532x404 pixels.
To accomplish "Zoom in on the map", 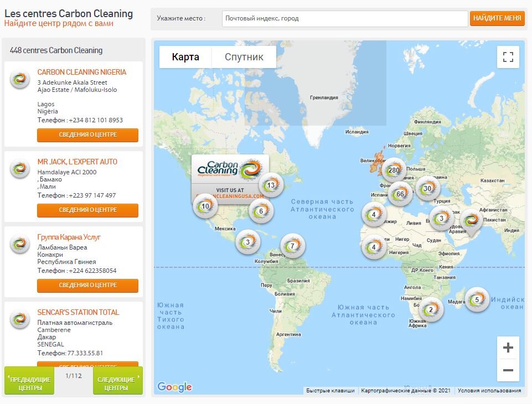I will click(508, 348).
